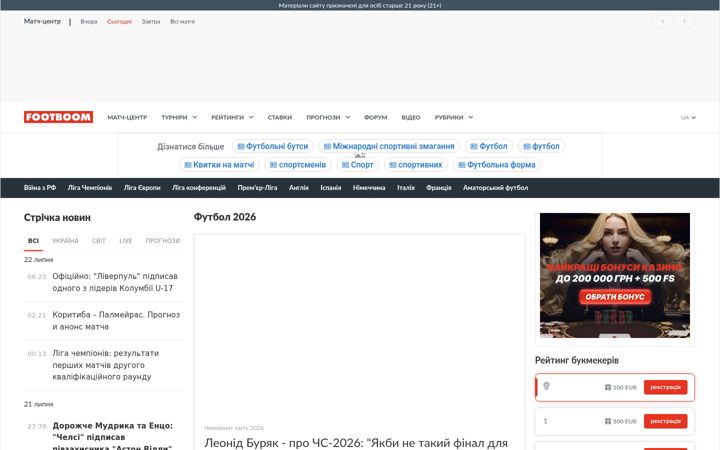Show previous matches with left arrow
This screenshot has width=720, height=450.
(662, 22)
